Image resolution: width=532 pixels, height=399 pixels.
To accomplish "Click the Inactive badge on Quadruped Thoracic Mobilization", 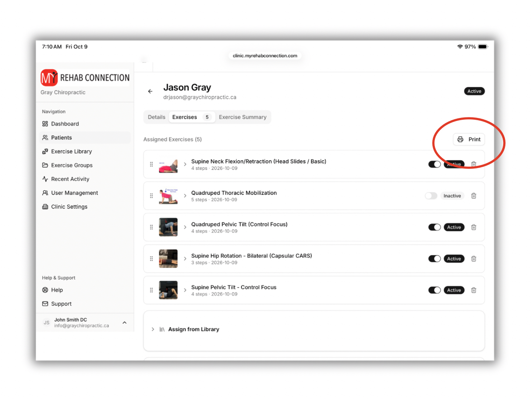I will [452, 196].
